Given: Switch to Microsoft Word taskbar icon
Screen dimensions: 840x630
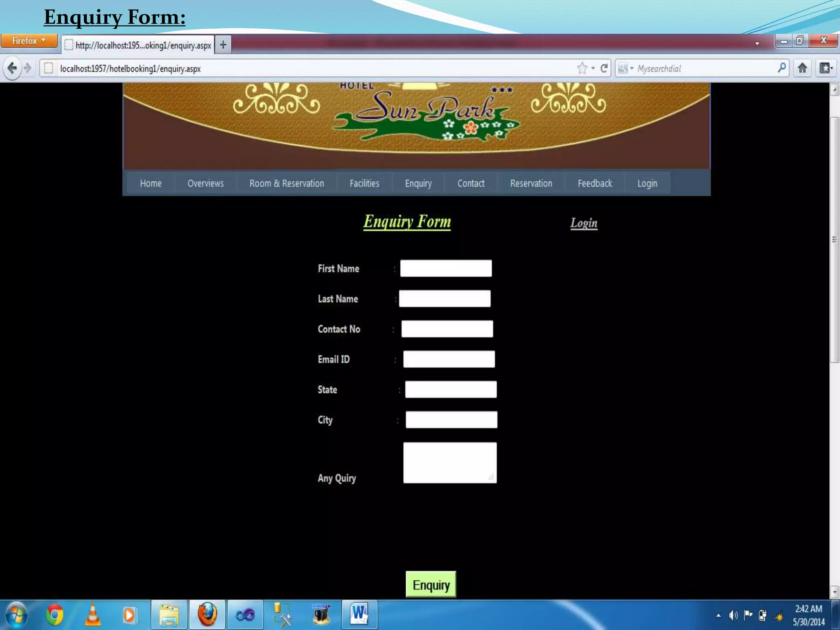Looking at the screenshot, I should coord(359,615).
